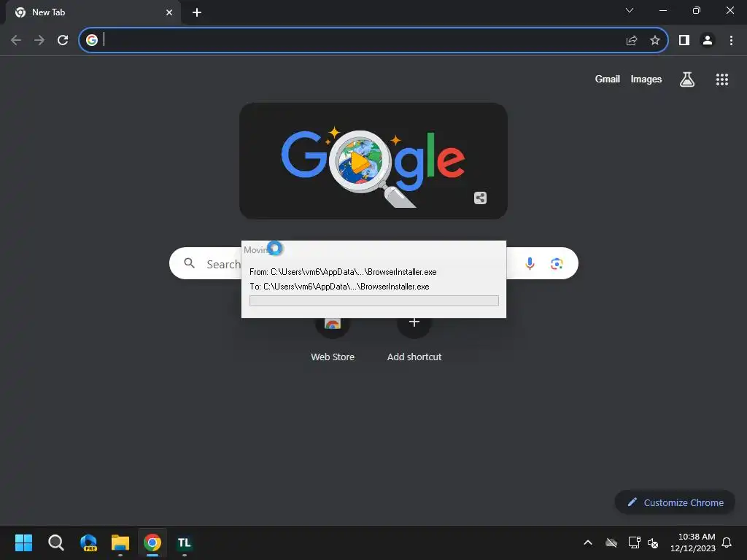This screenshot has height=560, width=747.
Task: Click Customize Chrome button
Action: (675, 502)
